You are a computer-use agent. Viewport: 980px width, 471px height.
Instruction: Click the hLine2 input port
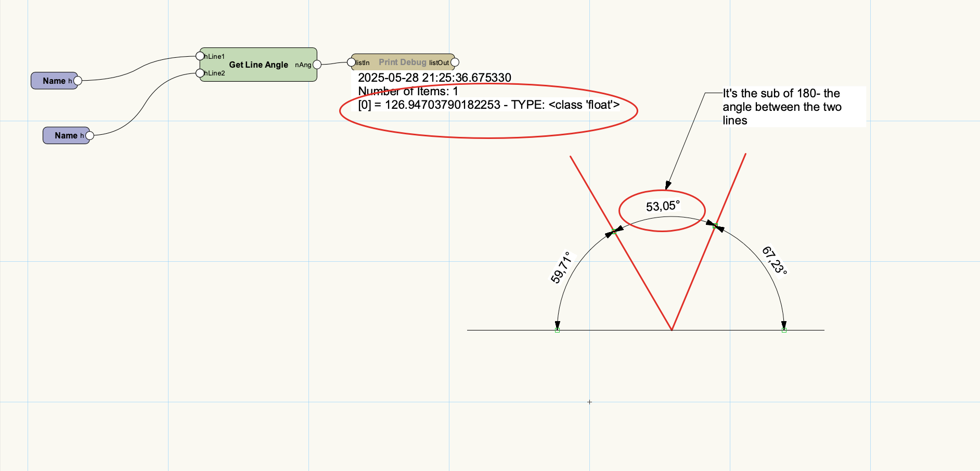pos(200,73)
